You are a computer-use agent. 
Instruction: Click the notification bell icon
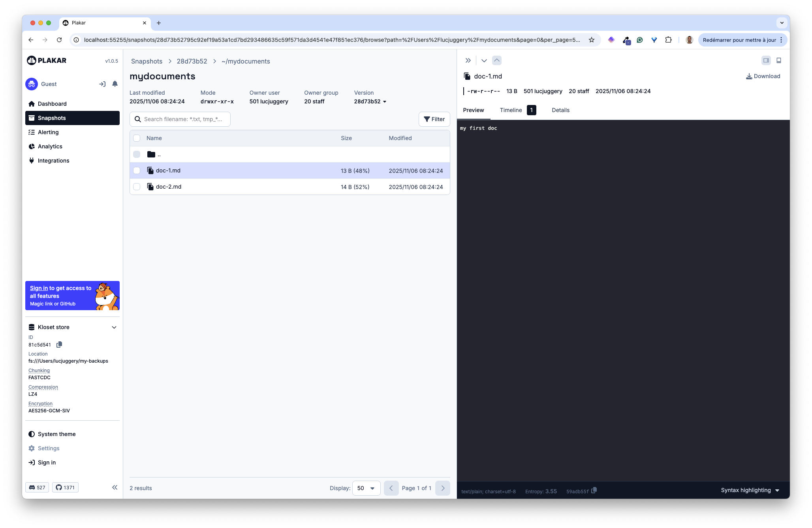coord(115,84)
